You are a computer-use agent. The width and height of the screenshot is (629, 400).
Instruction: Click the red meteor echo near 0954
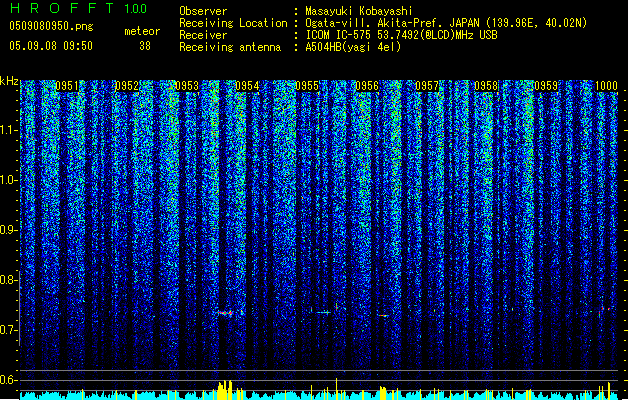coord(227,313)
